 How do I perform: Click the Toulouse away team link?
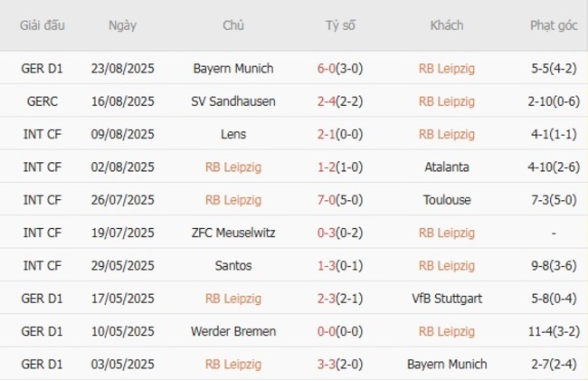tap(446, 200)
